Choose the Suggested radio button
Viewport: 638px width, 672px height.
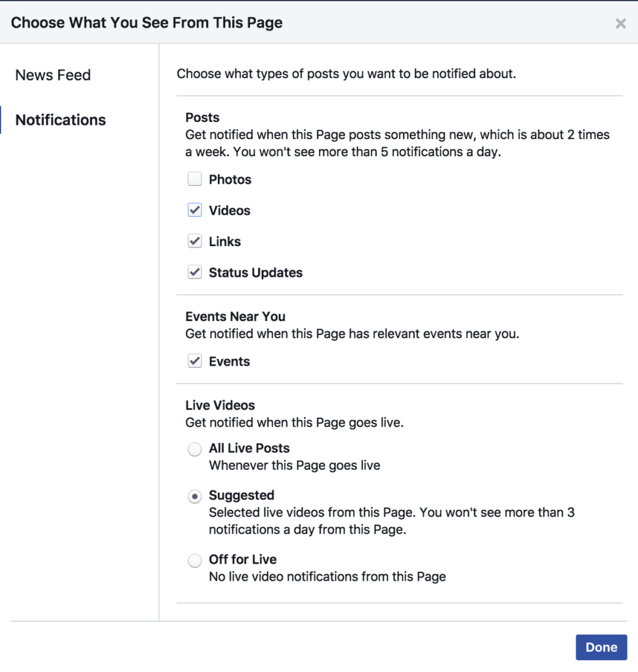pyautogui.click(x=195, y=497)
